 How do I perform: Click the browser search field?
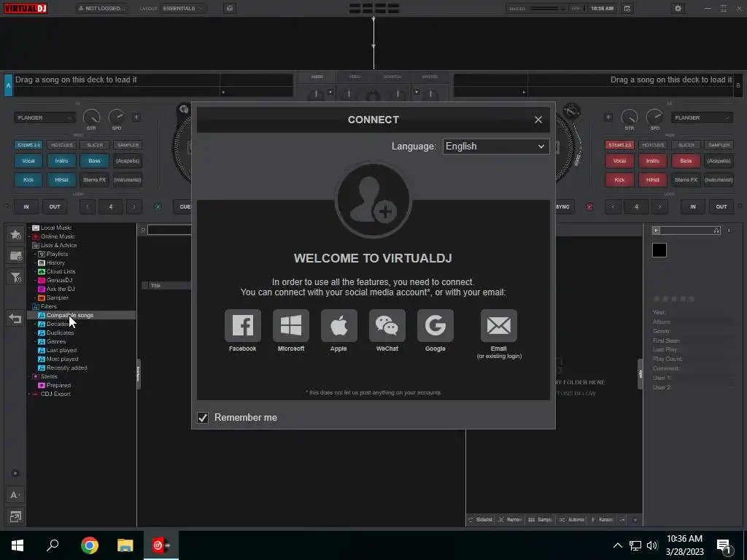tap(169, 230)
